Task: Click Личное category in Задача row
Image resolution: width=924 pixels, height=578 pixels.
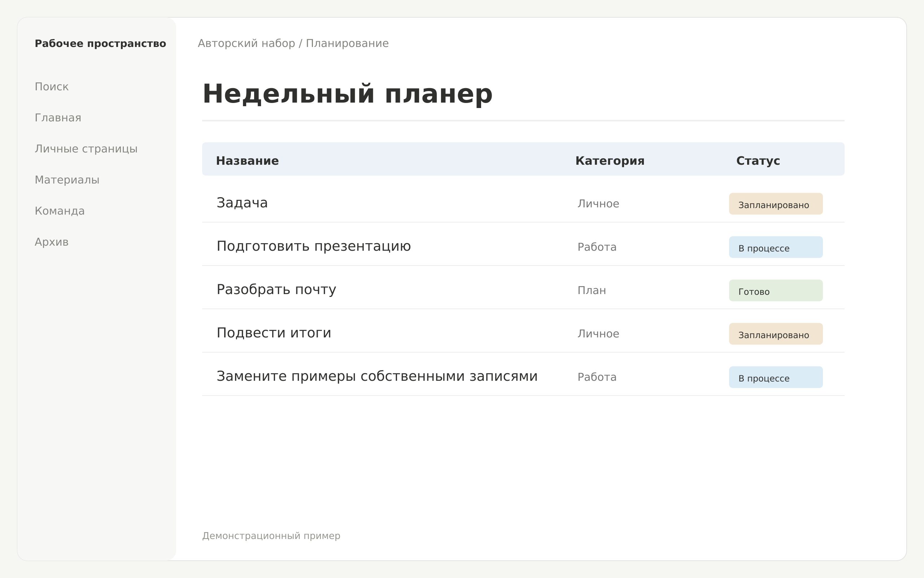Action: [x=598, y=204]
